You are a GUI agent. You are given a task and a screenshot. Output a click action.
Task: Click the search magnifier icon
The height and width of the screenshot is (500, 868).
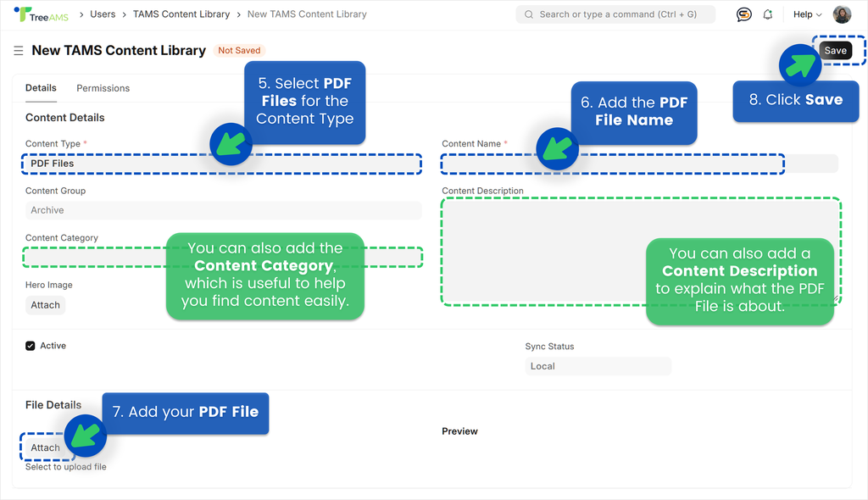coord(529,14)
